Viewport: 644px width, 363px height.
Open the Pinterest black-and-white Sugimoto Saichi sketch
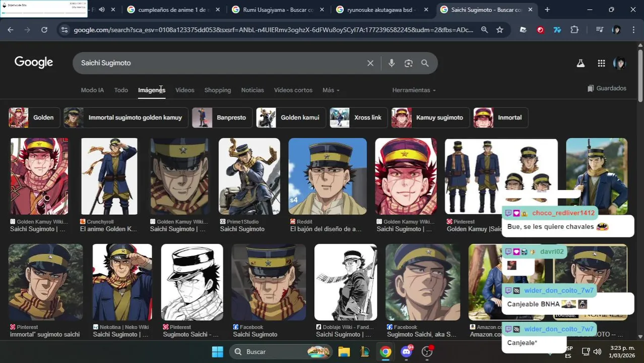[x=192, y=282]
